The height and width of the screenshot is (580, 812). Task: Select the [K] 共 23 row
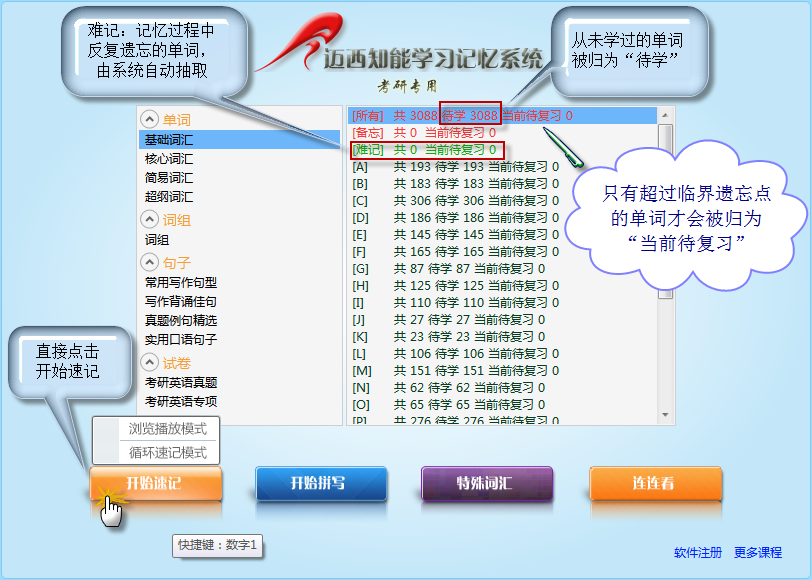(502, 337)
